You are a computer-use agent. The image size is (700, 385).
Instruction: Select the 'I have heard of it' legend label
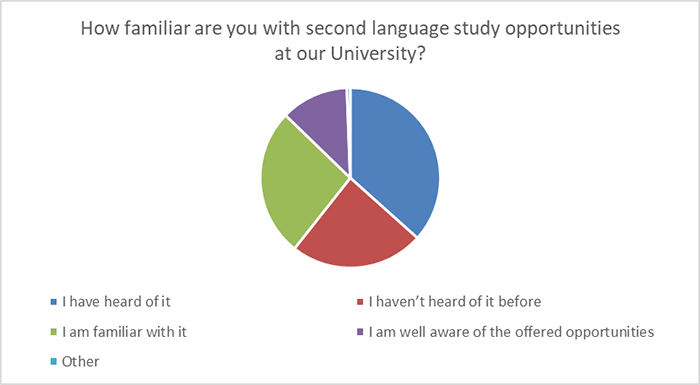pyautogui.click(x=116, y=302)
